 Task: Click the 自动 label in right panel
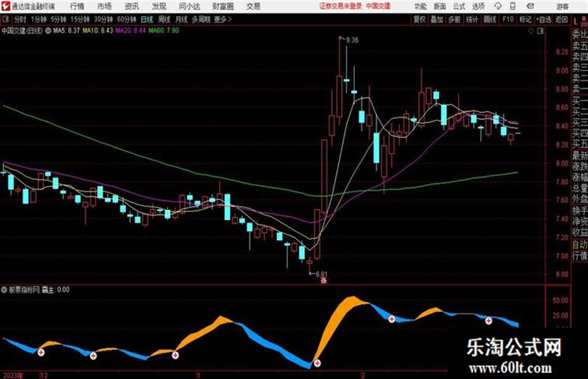[x=580, y=245]
